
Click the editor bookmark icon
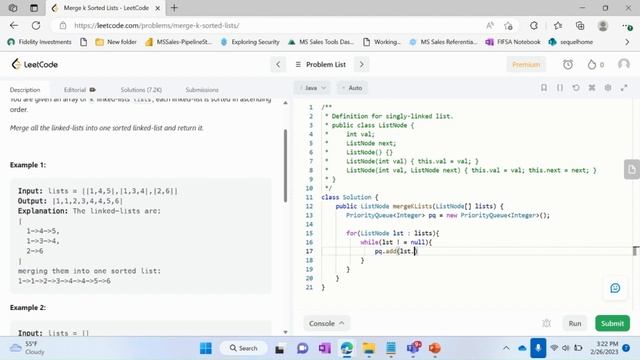544,88
